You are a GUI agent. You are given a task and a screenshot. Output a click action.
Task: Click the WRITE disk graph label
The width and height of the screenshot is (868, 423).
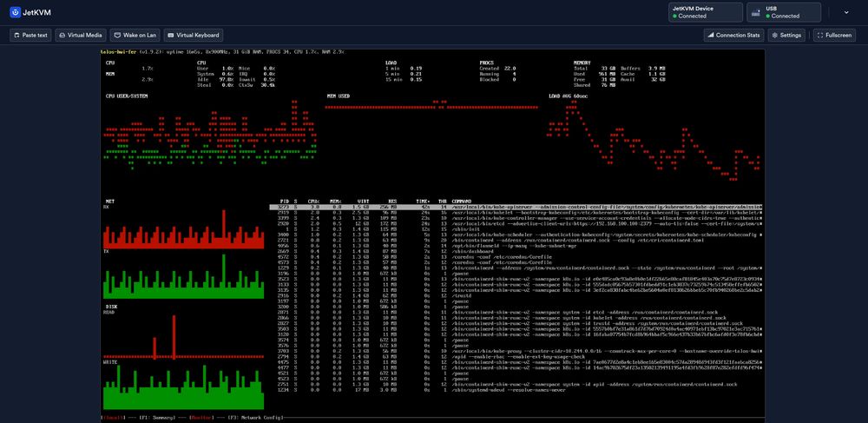[109, 362]
